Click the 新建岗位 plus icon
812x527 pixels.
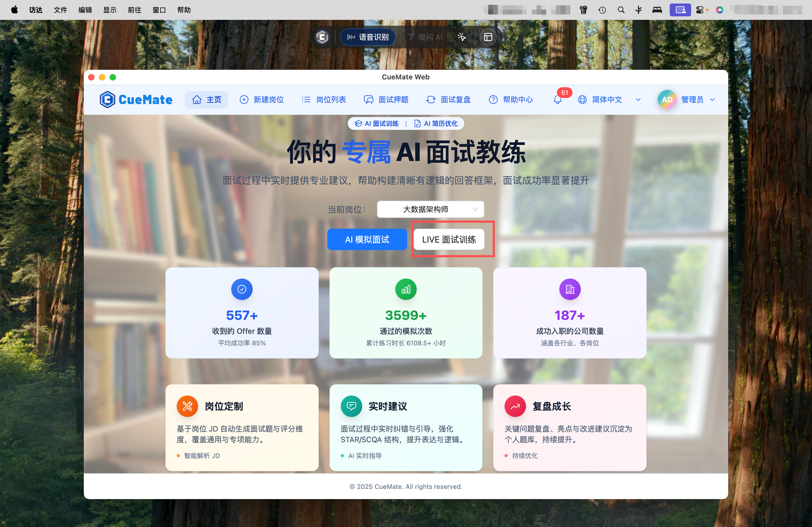click(244, 100)
